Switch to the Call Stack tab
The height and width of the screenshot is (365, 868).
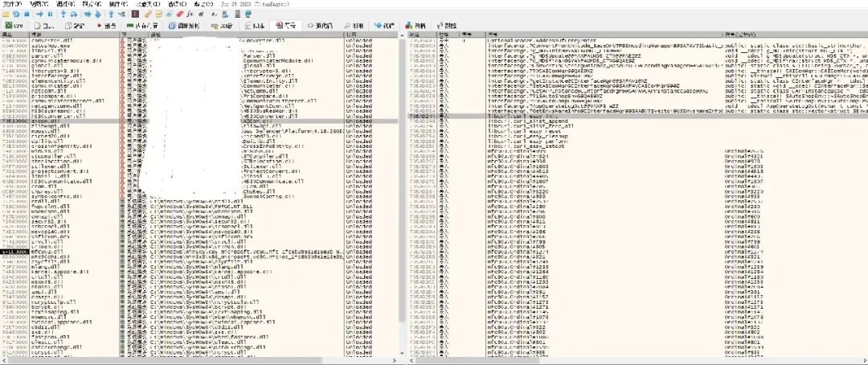coord(184,26)
